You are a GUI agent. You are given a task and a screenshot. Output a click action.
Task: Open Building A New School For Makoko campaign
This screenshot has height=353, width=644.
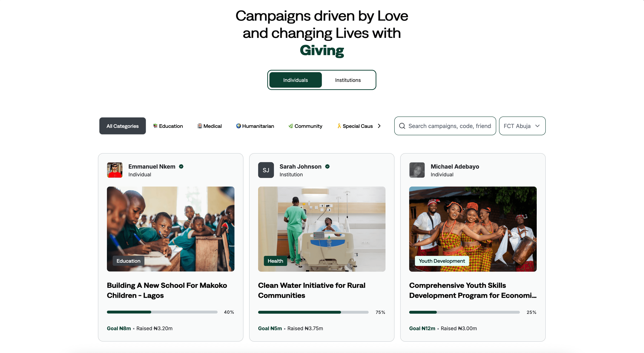coord(167,290)
